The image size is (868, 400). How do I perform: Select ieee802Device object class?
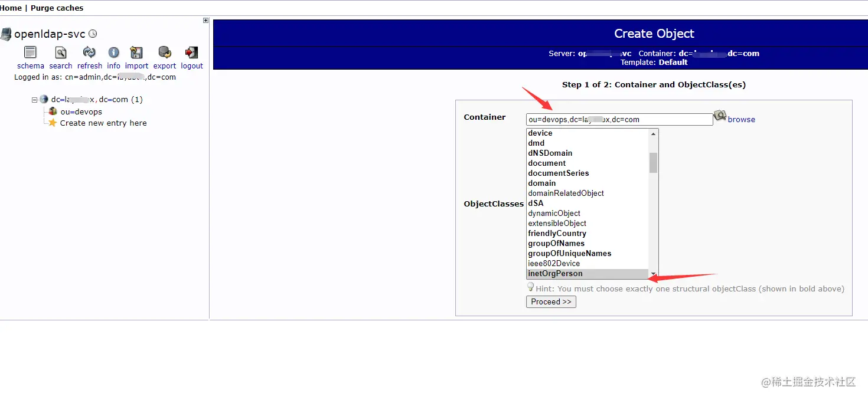[588, 264]
